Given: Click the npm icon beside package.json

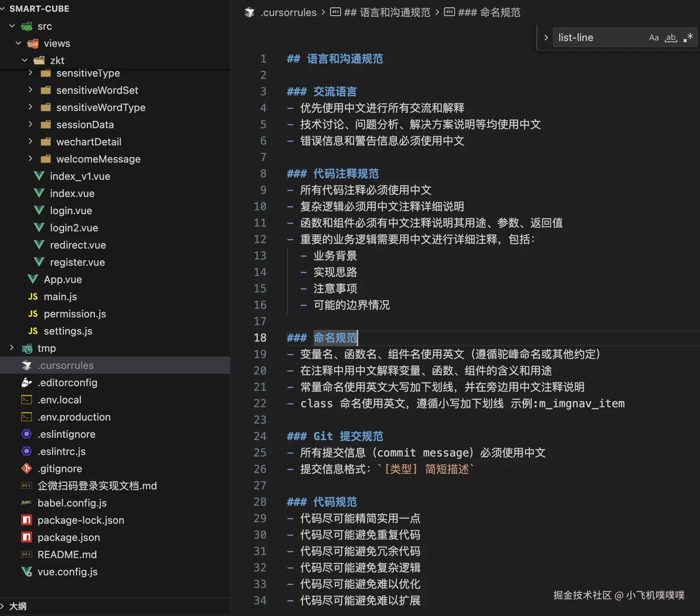Looking at the screenshot, I should point(27,537).
